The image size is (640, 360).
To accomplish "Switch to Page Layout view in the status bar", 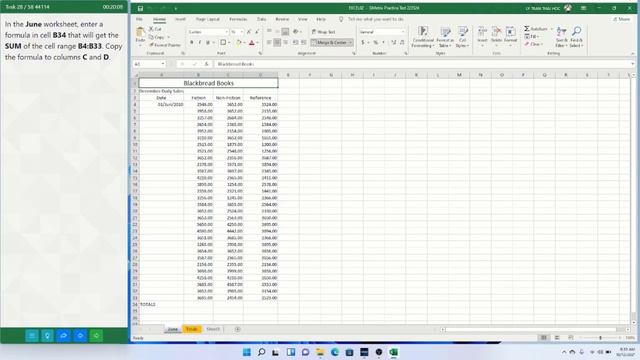I will coord(557,338).
